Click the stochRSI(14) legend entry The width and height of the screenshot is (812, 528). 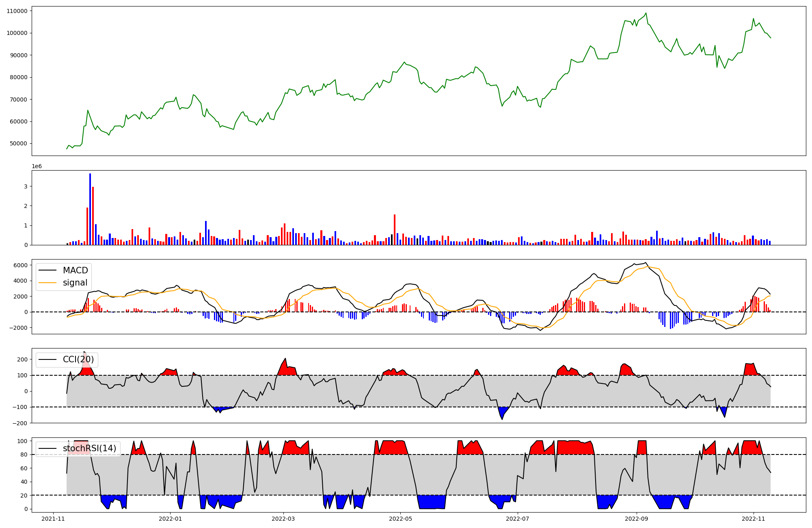(89, 448)
